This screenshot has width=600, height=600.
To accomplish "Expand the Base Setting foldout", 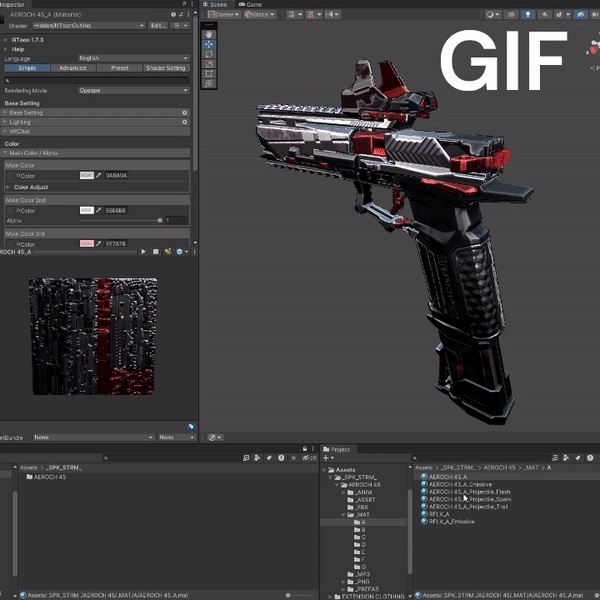I will pos(5,112).
